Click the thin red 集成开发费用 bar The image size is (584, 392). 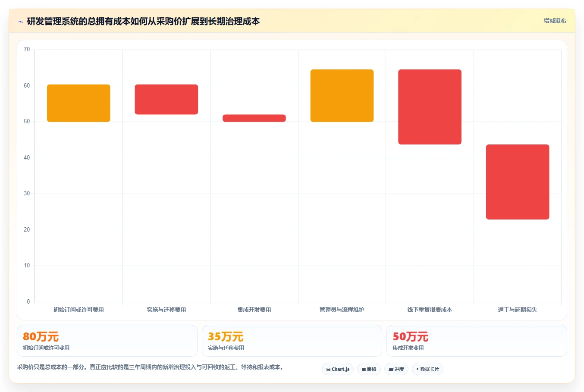(254, 118)
